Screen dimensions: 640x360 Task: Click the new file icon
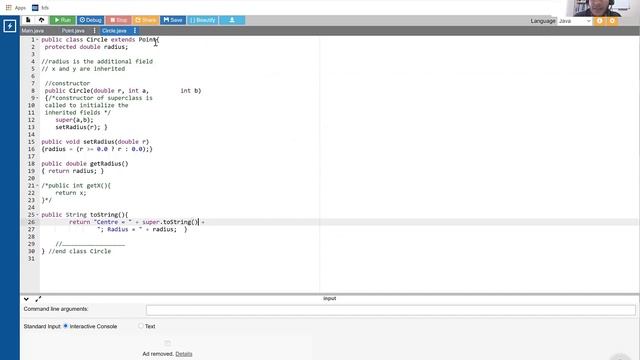point(28,20)
